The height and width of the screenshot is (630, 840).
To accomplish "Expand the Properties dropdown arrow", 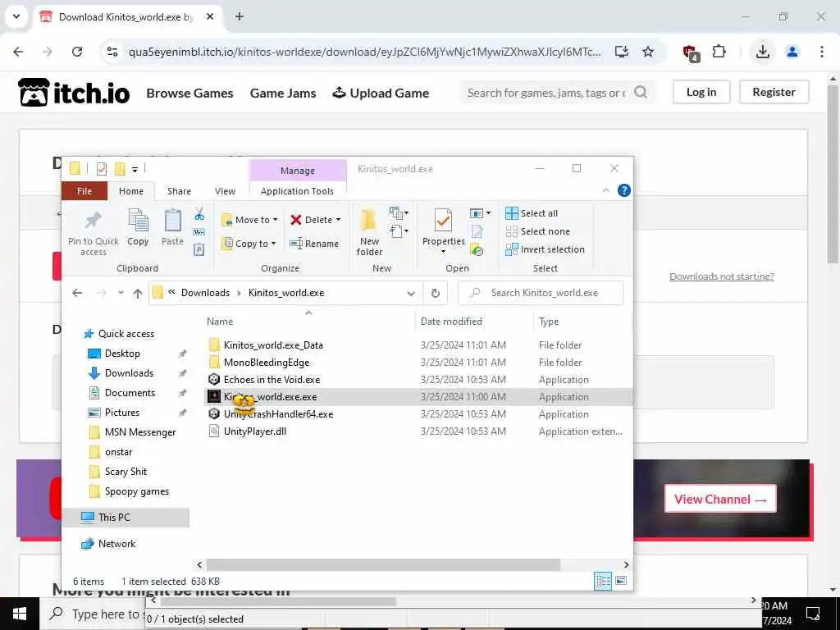I will click(x=443, y=252).
